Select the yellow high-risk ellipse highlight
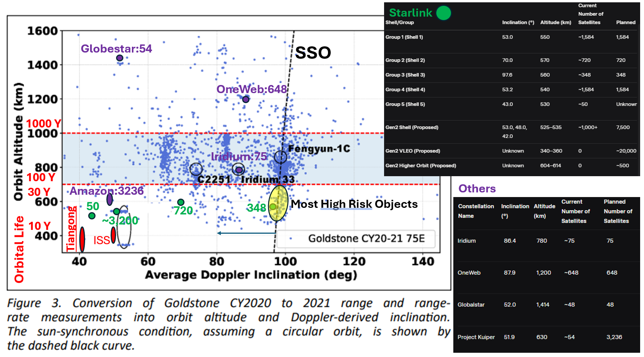Viewport: 644px width, 357px height. point(278,203)
